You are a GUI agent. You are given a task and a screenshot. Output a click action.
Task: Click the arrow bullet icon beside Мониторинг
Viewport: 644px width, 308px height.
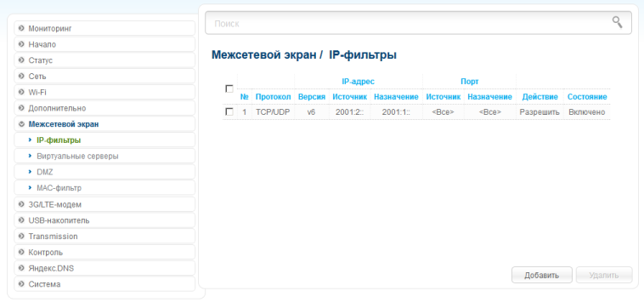coord(21,28)
